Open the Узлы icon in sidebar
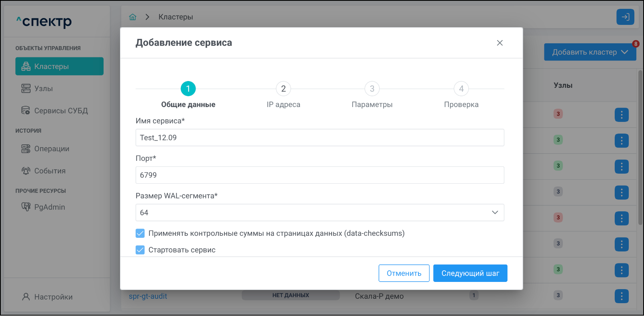 click(26, 89)
